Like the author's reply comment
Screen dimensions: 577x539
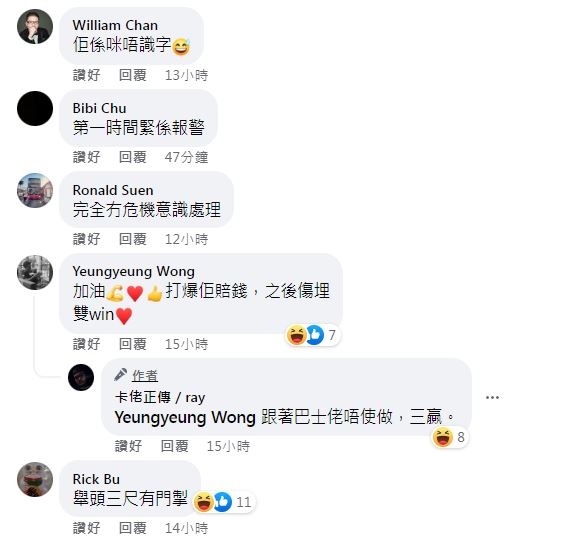pos(128,446)
